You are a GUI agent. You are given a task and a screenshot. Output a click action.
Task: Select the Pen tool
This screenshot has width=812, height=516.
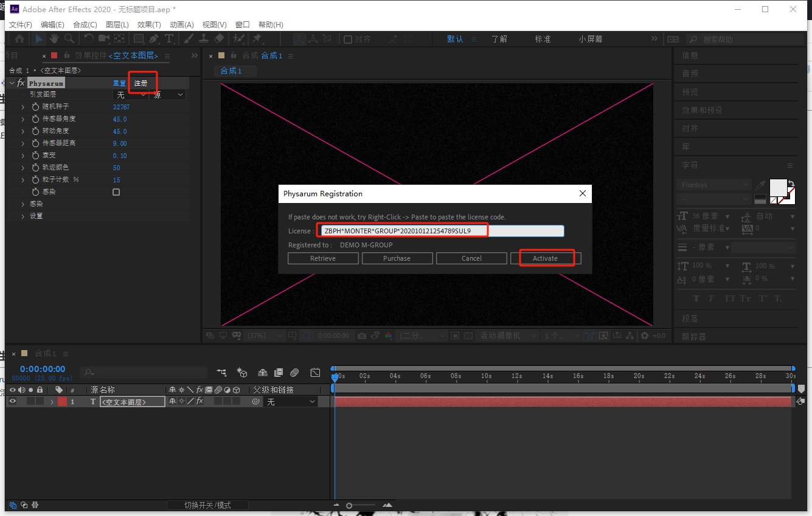(154, 38)
